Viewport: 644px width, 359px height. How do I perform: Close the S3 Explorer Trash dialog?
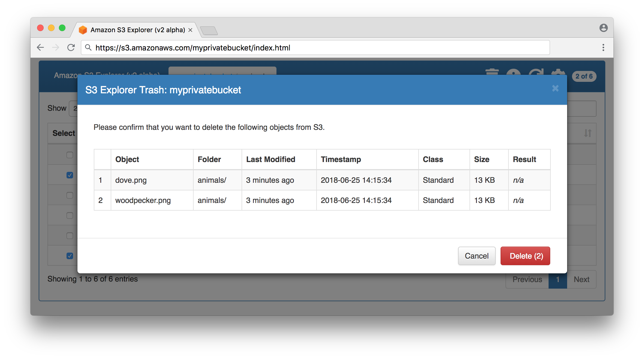pyautogui.click(x=555, y=88)
